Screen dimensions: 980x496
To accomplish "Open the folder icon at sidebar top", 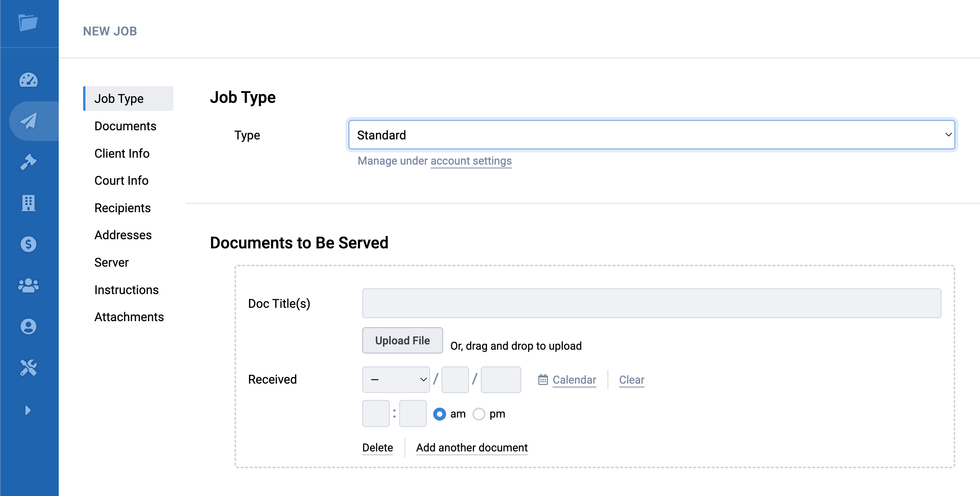I will point(28,23).
